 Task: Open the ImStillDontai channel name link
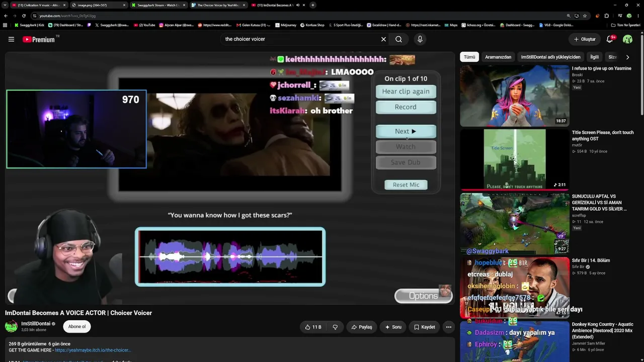point(36,324)
